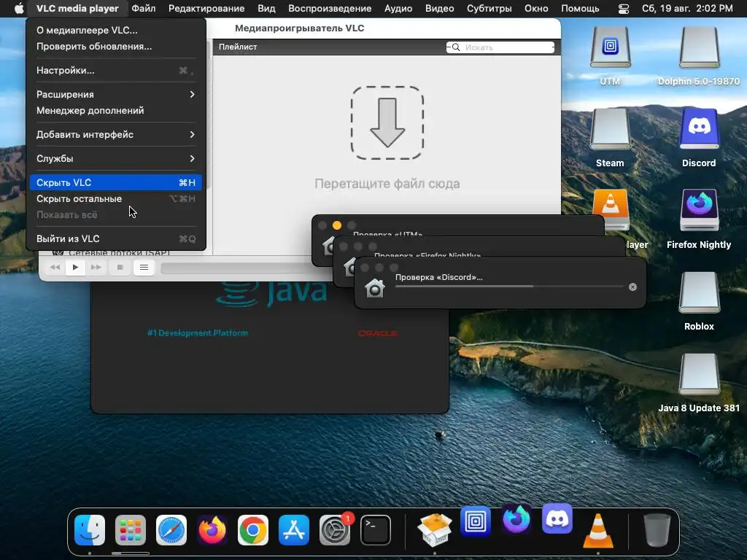Open the Аудио menu

click(398, 8)
